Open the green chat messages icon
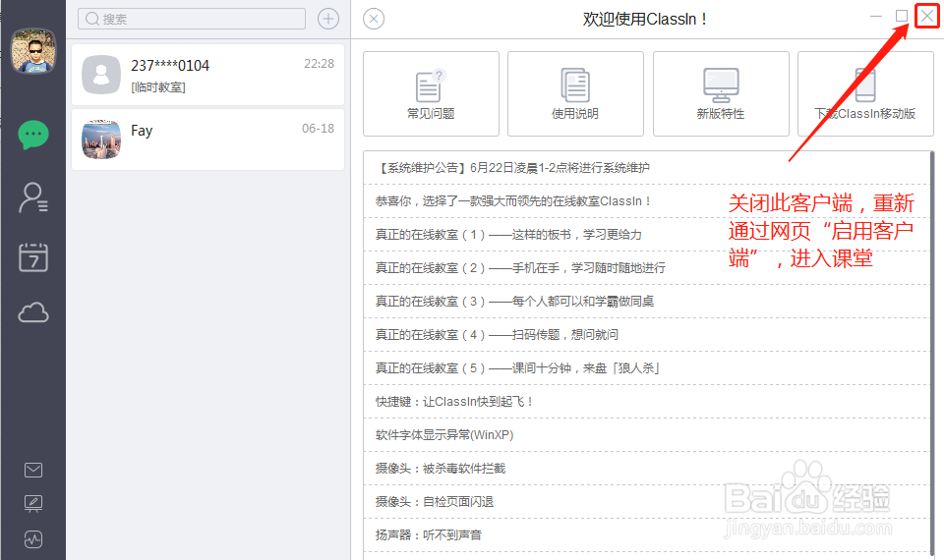 tap(33, 135)
